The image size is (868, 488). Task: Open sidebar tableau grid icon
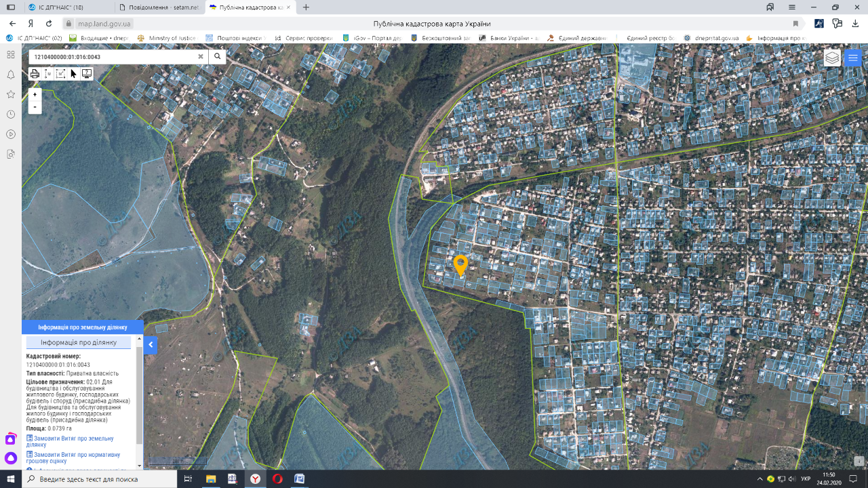click(11, 54)
